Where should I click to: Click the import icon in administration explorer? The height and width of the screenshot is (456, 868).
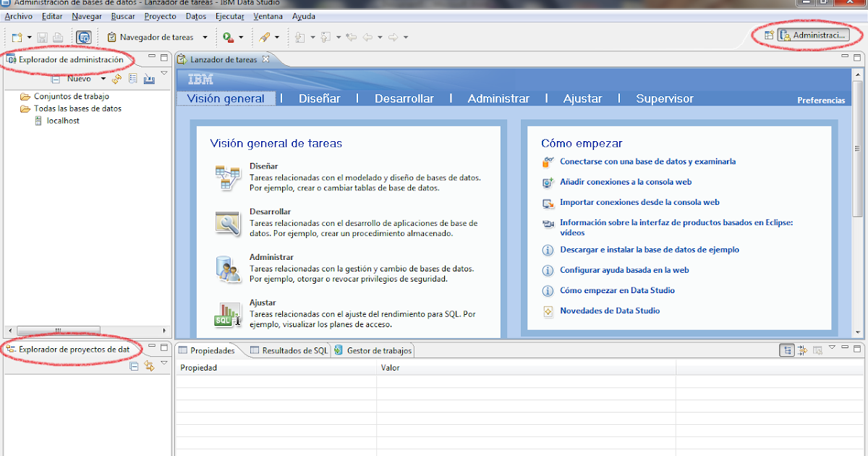[x=149, y=79]
